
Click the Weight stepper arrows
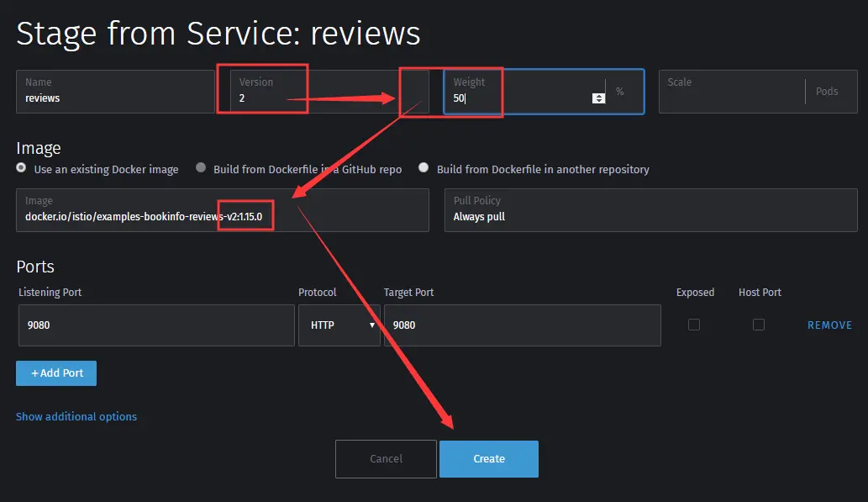click(x=598, y=98)
